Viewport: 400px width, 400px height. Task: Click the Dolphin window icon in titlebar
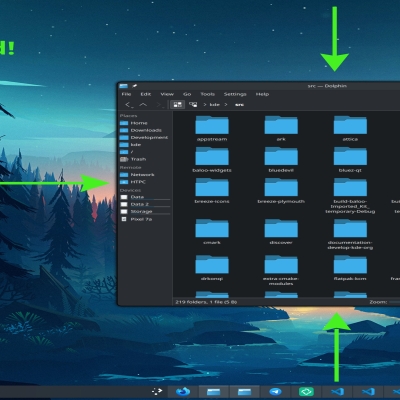(124, 86)
